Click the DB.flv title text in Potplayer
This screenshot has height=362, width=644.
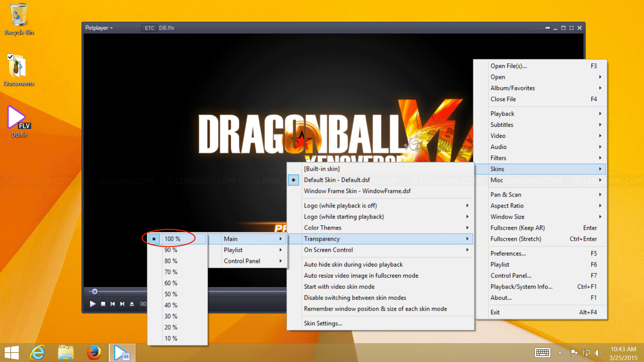point(166,28)
